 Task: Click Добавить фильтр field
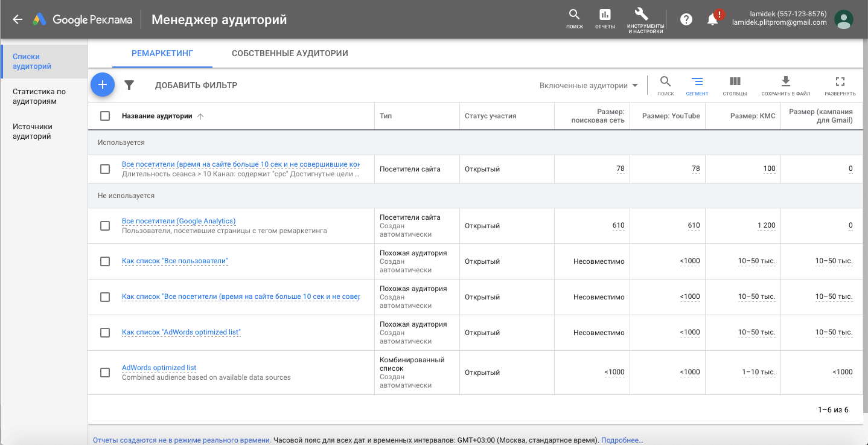click(196, 85)
